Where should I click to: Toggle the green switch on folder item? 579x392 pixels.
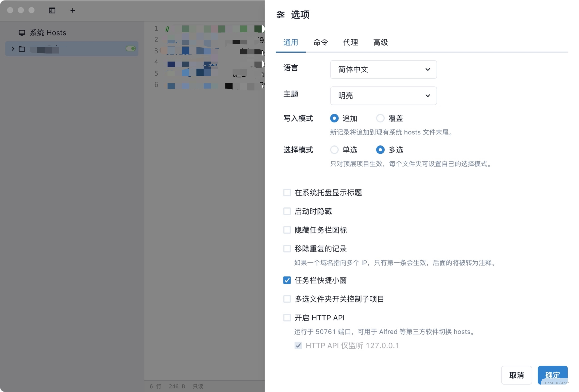point(131,49)
